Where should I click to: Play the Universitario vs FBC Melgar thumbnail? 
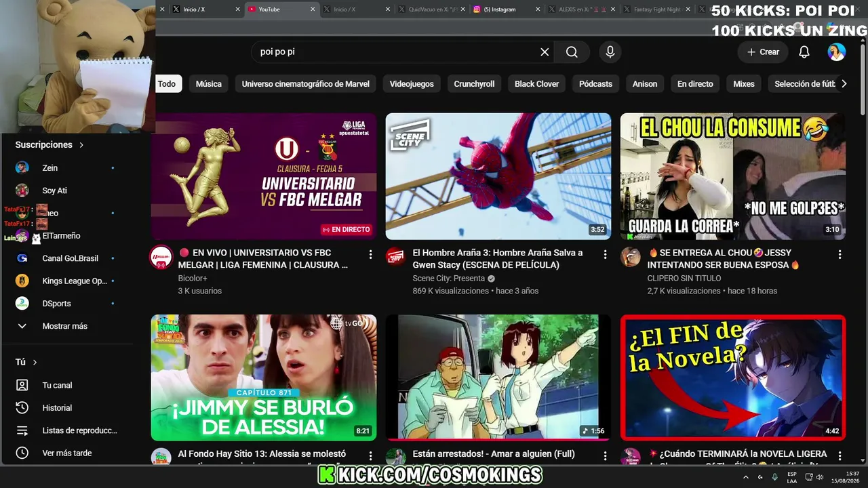click(x=264, y=176)
